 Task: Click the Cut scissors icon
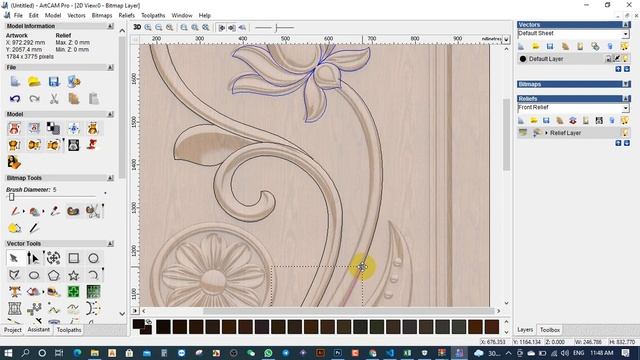[54, 98]
